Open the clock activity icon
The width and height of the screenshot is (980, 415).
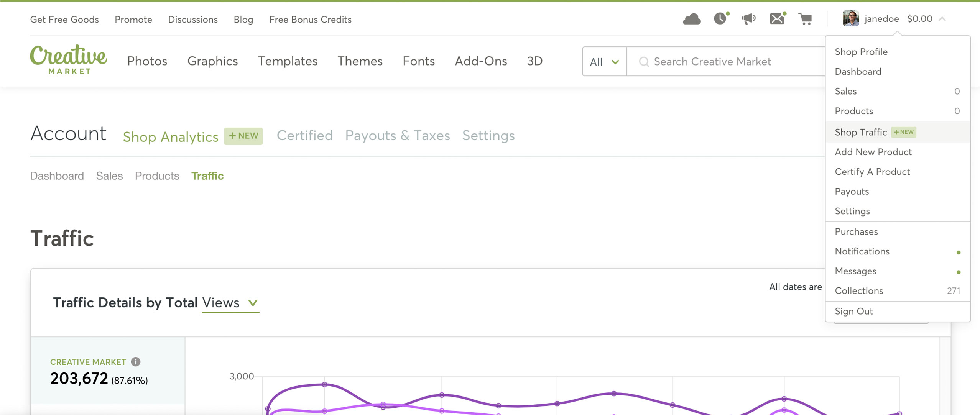721,18
